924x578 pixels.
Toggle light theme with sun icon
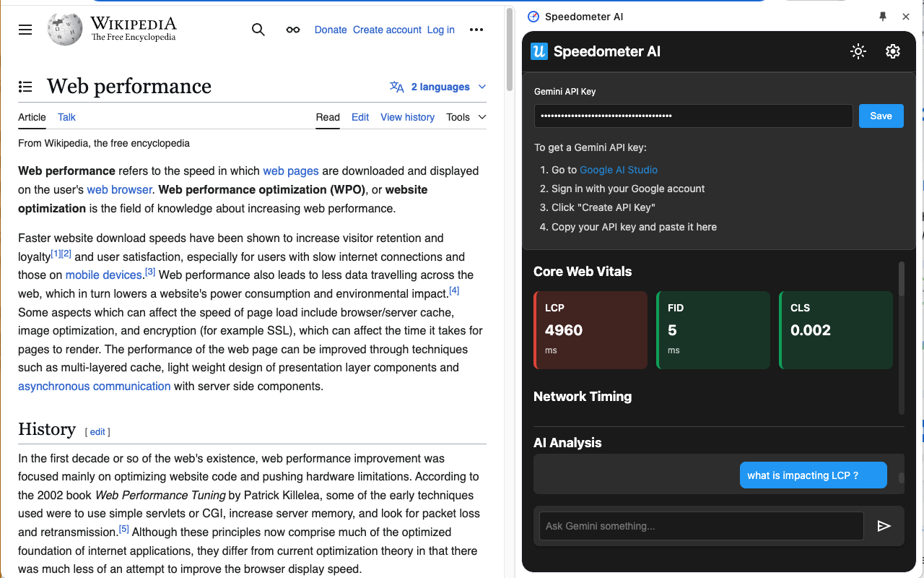click(x=858, y=51)
